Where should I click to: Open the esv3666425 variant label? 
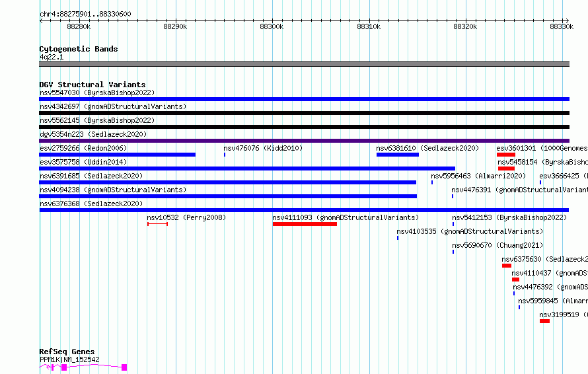click(564, 176)
